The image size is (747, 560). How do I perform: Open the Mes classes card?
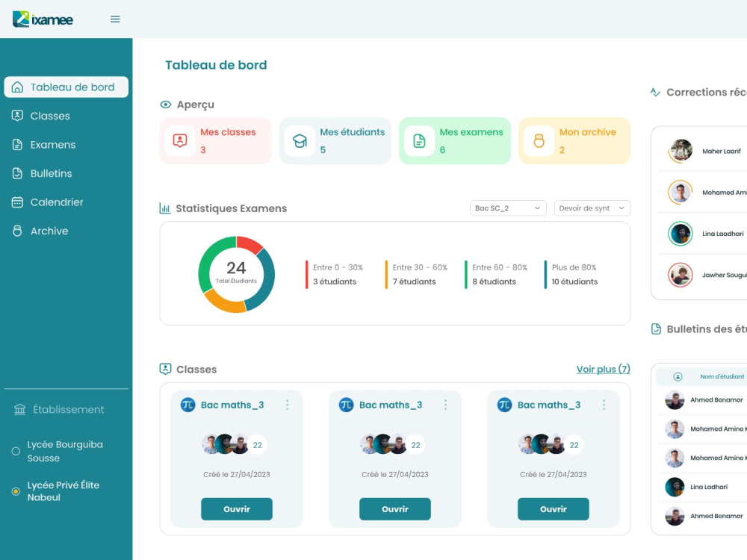(215, 141)
